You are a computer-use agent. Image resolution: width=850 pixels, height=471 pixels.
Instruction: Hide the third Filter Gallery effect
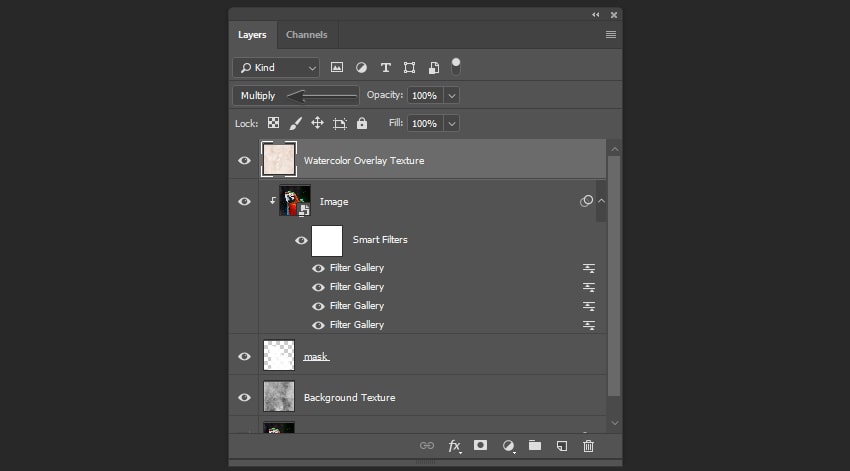[x=318, y=306]
